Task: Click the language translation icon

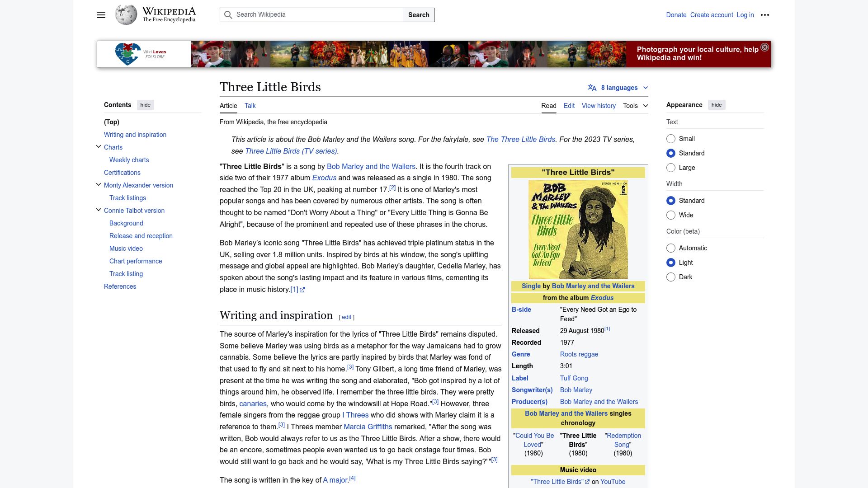Action: [592, 88]
